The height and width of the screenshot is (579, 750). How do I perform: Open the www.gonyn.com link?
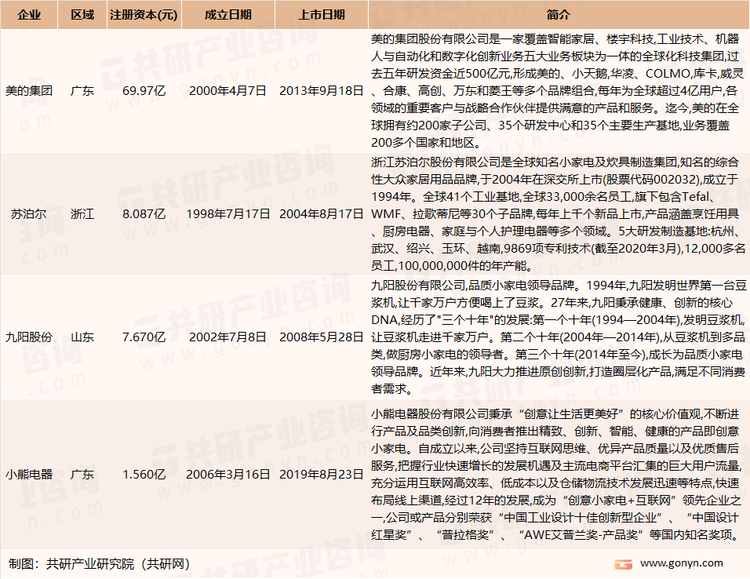click(x=682, y=564)
